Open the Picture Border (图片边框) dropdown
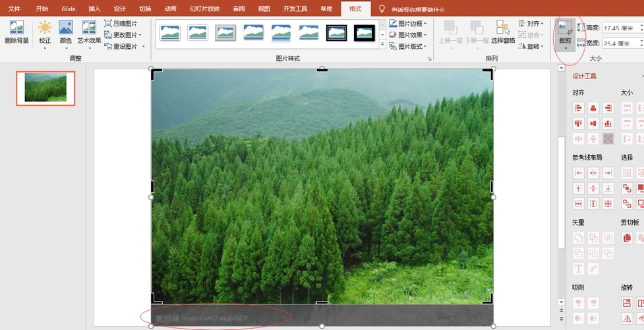Screen dimensions: 644x330 (408, 24)
